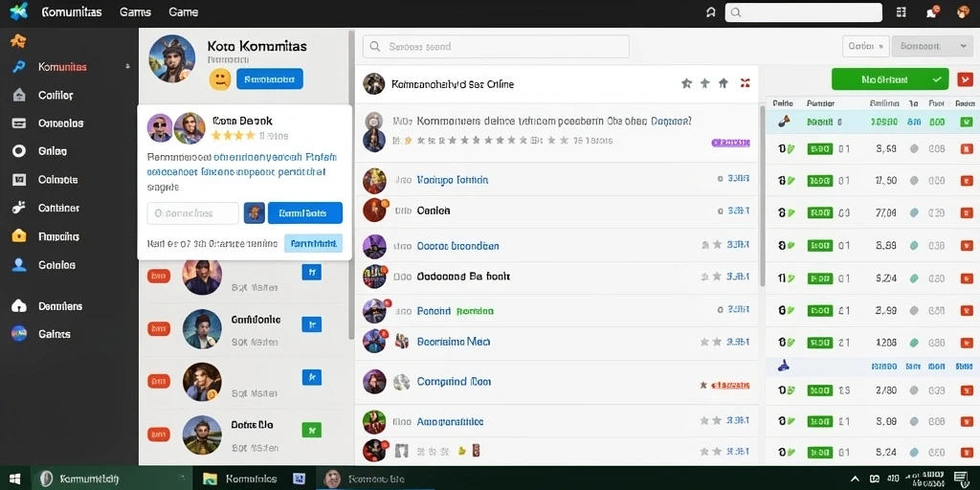Click the search field in the top bar
980x490 pixels.
point(803,11)
